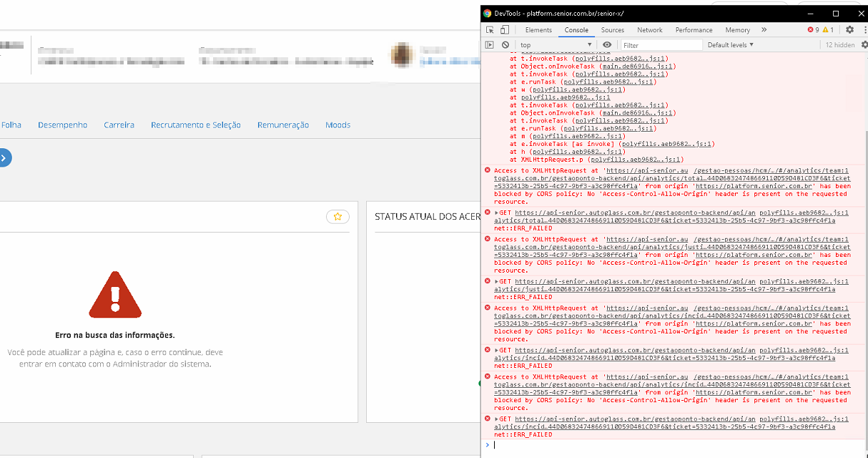
Task: Switch to the Elements tab
Action: pos(538,30)
